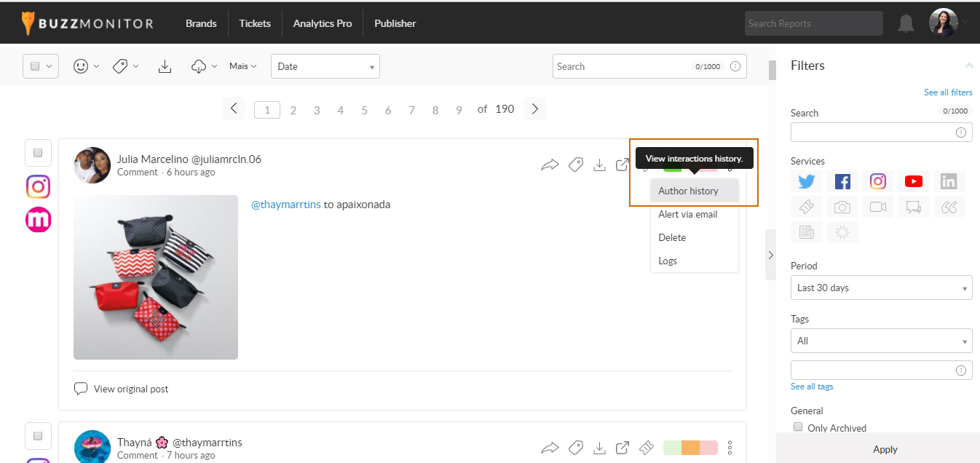
Task: Tick the checkbox beside Thayná's comment
Action: coord(38,436)
